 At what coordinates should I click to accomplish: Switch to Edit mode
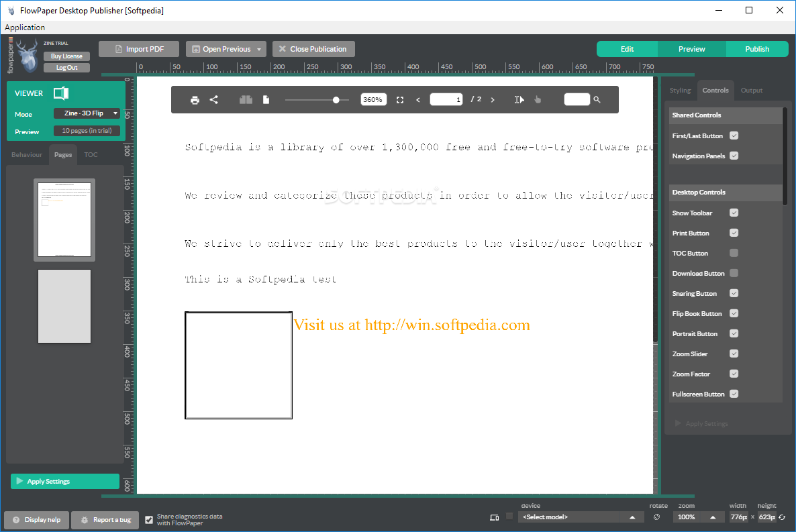click(627, 49)
